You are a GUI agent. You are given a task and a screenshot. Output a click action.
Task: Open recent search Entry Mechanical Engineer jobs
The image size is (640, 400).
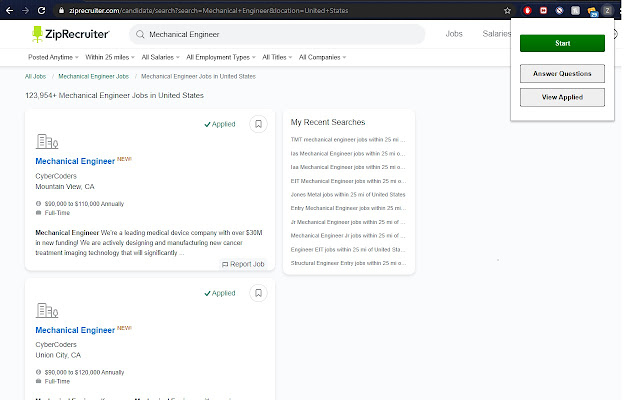pyautogui.click(x=348, y=208)
